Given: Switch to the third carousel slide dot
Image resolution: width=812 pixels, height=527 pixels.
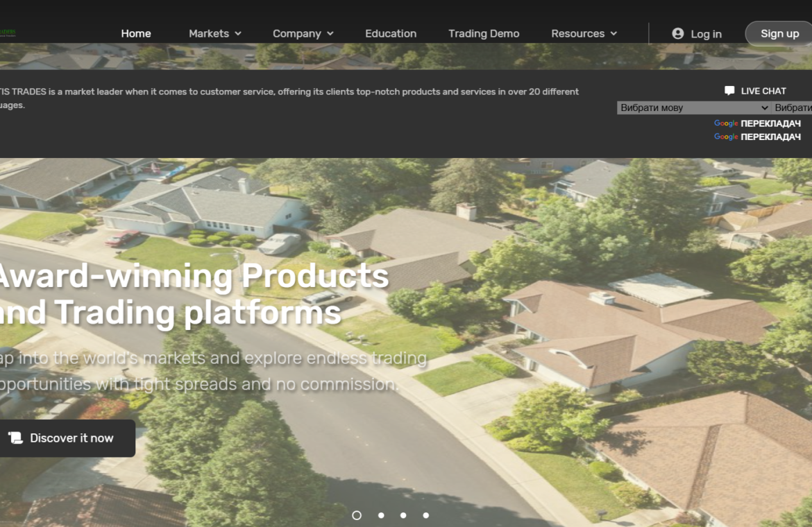Looking at the screenshot, I should [403, 515].
